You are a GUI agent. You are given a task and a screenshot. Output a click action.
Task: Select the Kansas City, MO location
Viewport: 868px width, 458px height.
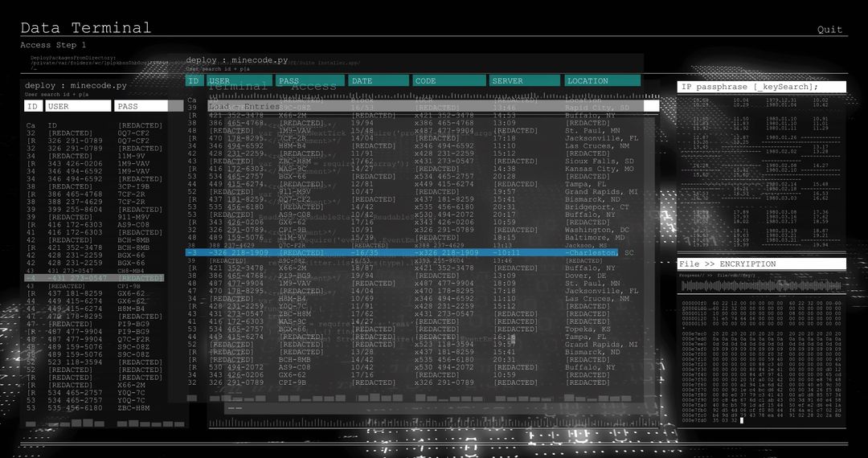[599, 170]
